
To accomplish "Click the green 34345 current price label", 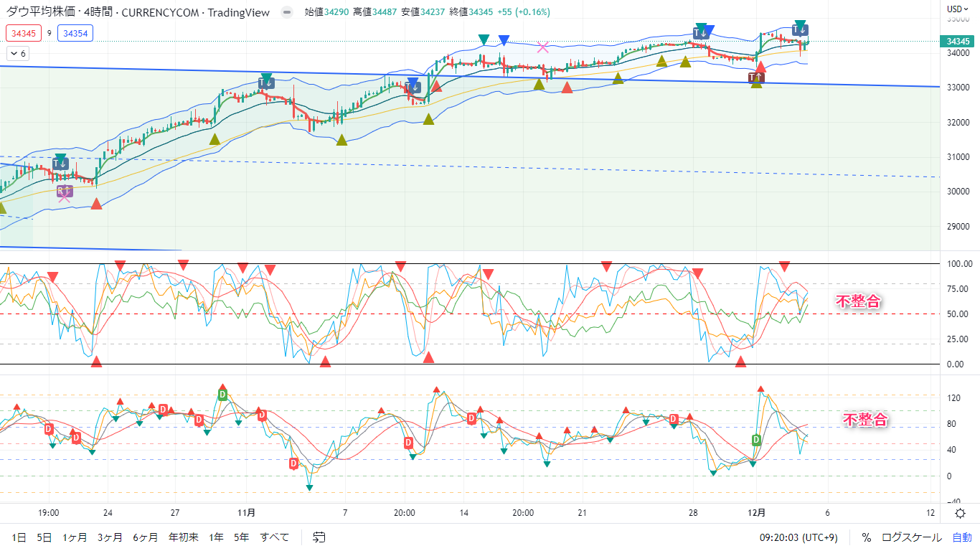I will (958, 42).
